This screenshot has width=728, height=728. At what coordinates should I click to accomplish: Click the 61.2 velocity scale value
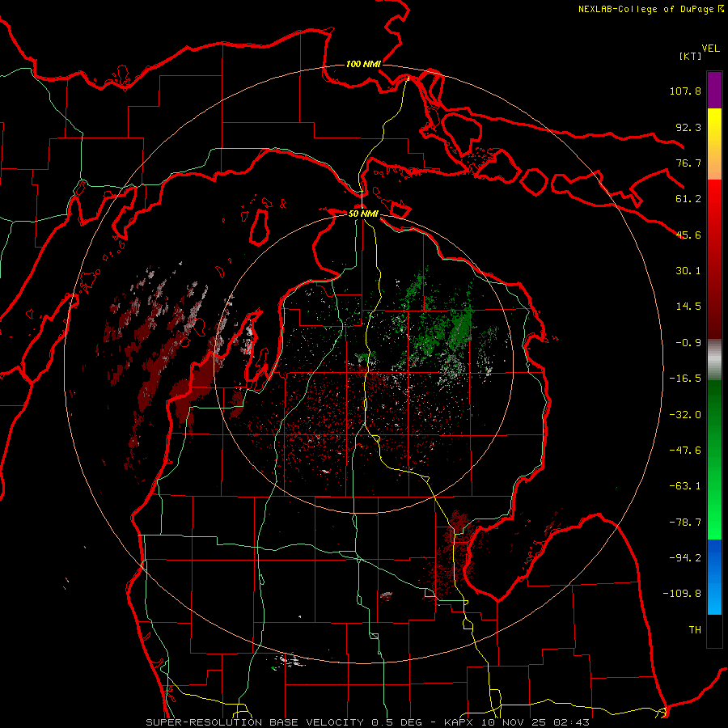tap(688, 199)
